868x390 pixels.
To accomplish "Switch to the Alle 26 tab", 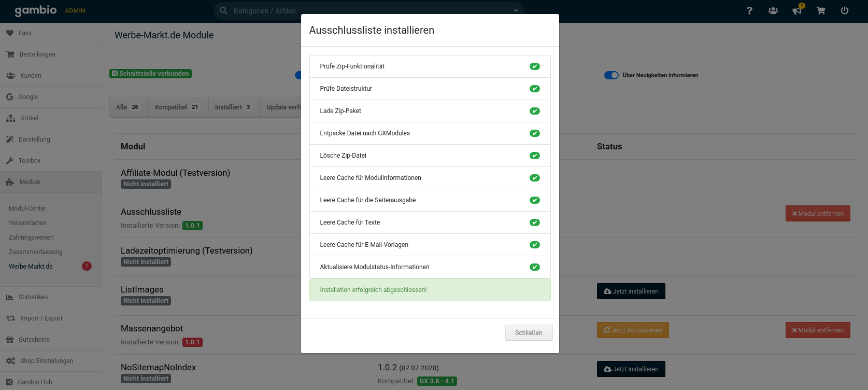I will tap(129, 107).
